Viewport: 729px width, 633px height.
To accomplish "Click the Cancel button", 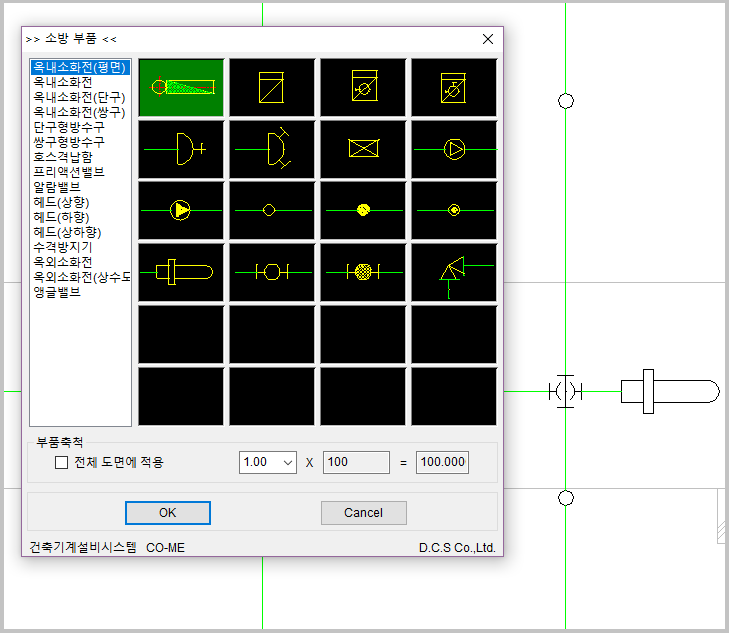I will tap(363, 513).
